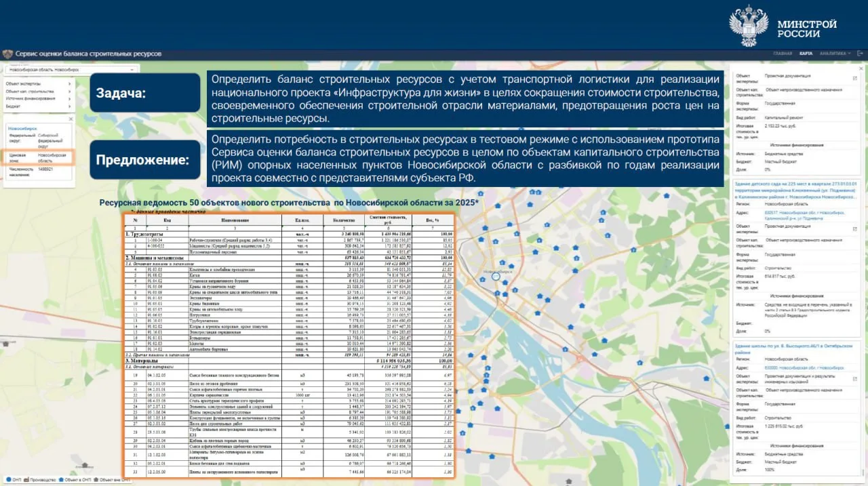Screen dimensions: 868x486
Task: Click the 'Новосибирск' city title link
Action: tap(22, 127)
